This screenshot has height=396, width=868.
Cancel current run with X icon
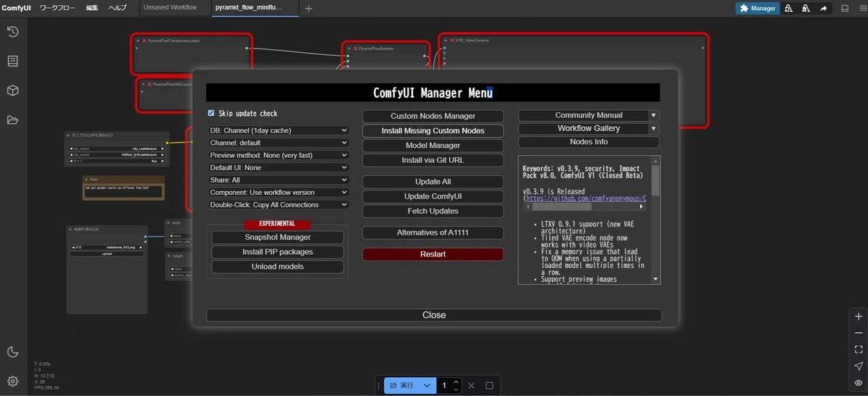[x=471, y=386]
